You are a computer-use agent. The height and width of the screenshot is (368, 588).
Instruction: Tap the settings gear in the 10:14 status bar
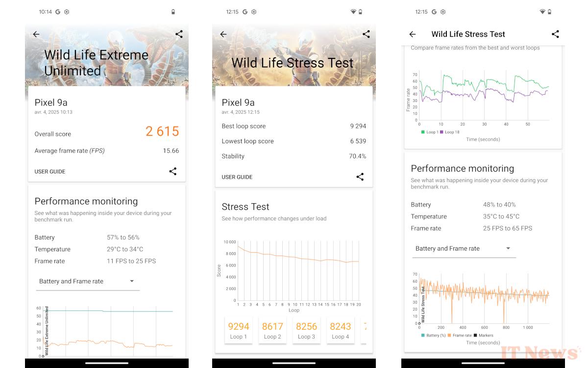point(67,12)
